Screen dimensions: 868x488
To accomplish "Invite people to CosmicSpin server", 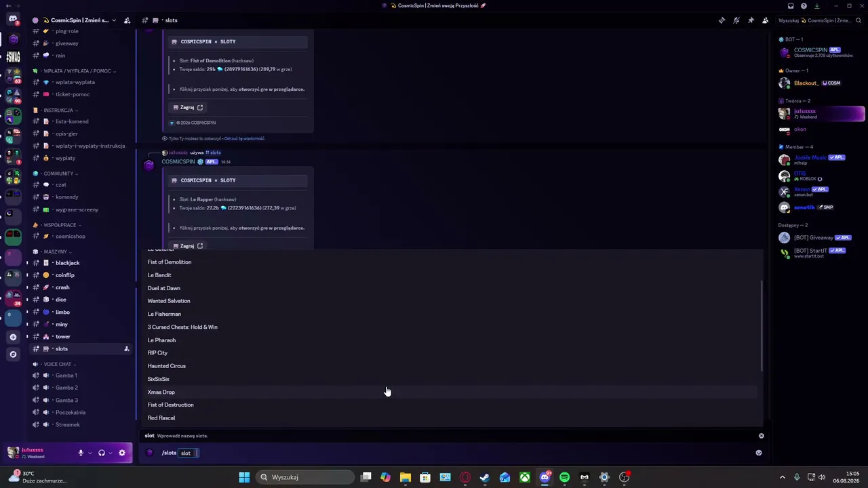I will (127, 20).
